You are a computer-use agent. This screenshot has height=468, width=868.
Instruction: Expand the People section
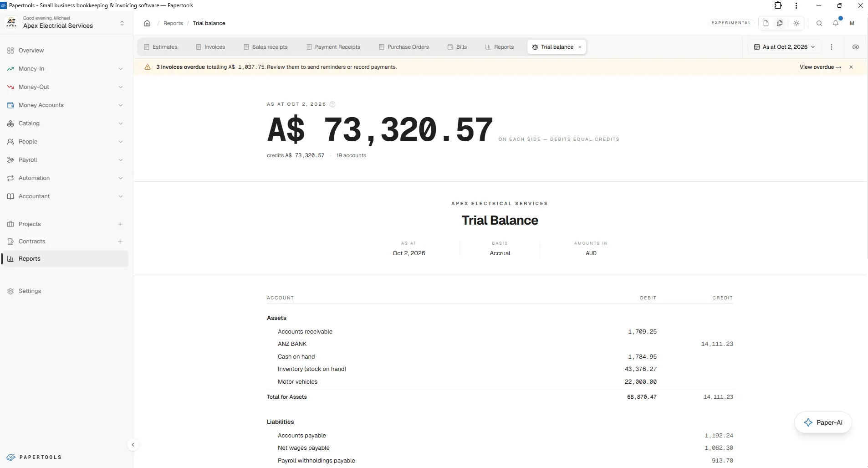(65, 142)
